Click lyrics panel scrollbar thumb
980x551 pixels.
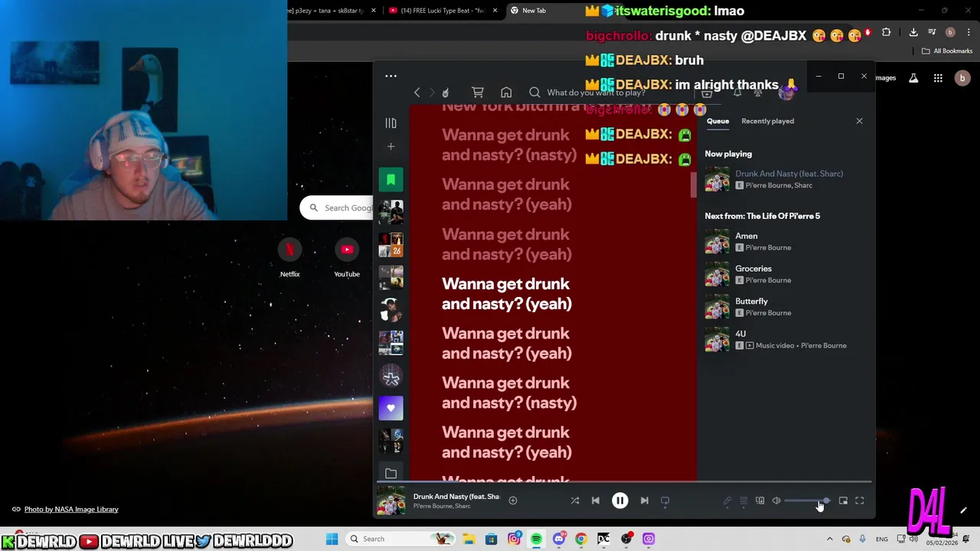(694, 184)
